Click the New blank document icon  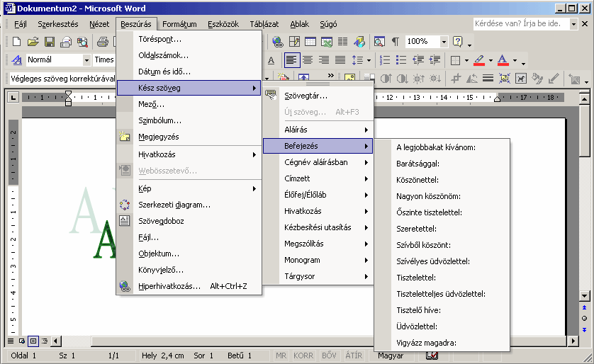coord(17,42)
